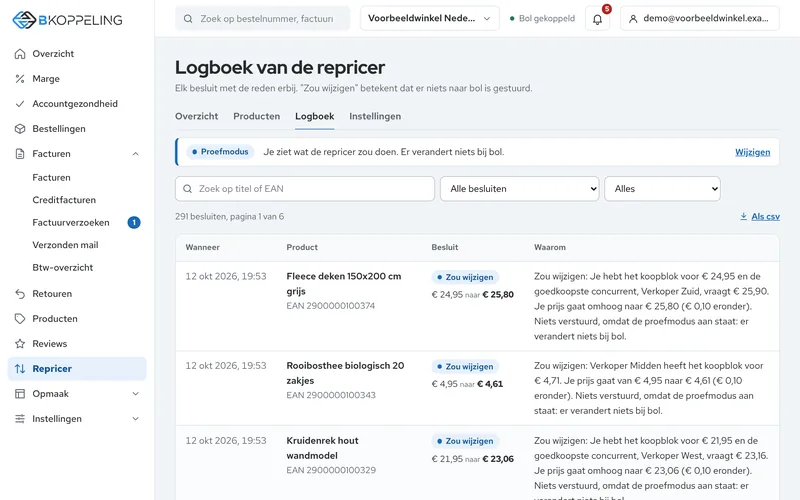Open Overzicht via its house icon

(x=20, y=54)
